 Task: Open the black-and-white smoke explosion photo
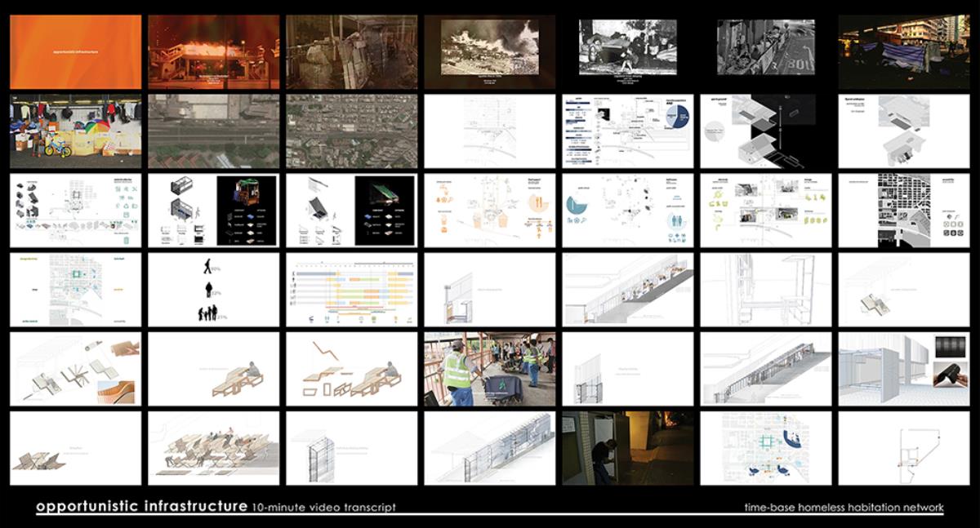click(489, 51)
